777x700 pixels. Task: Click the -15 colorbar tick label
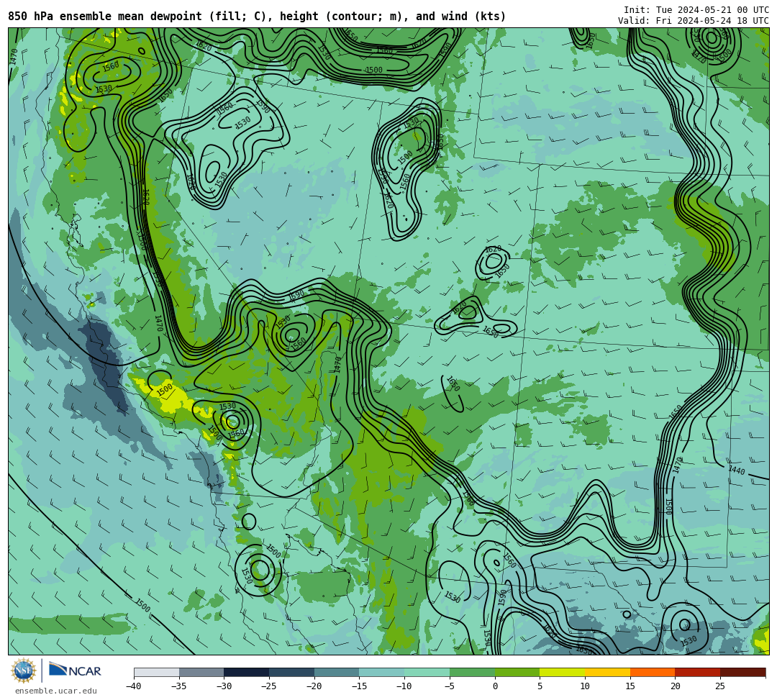(359, 686)
